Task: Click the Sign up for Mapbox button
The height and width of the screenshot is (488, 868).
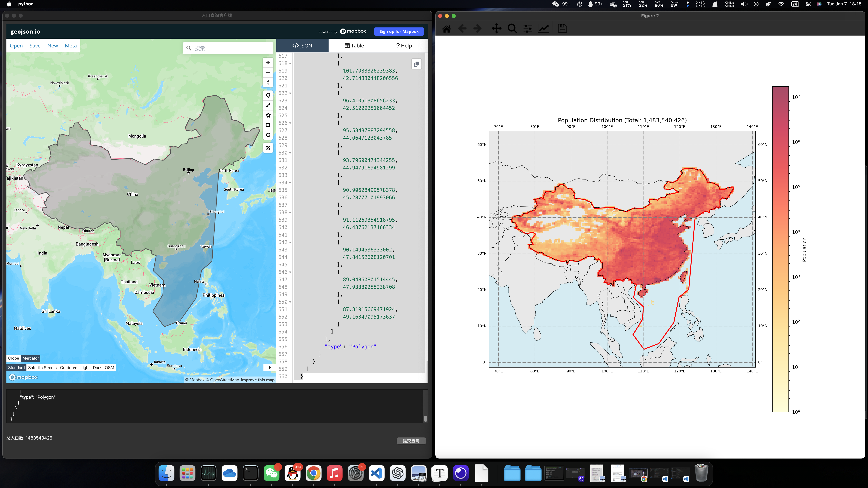Action: pyautogui.click(x=399, y=31)
